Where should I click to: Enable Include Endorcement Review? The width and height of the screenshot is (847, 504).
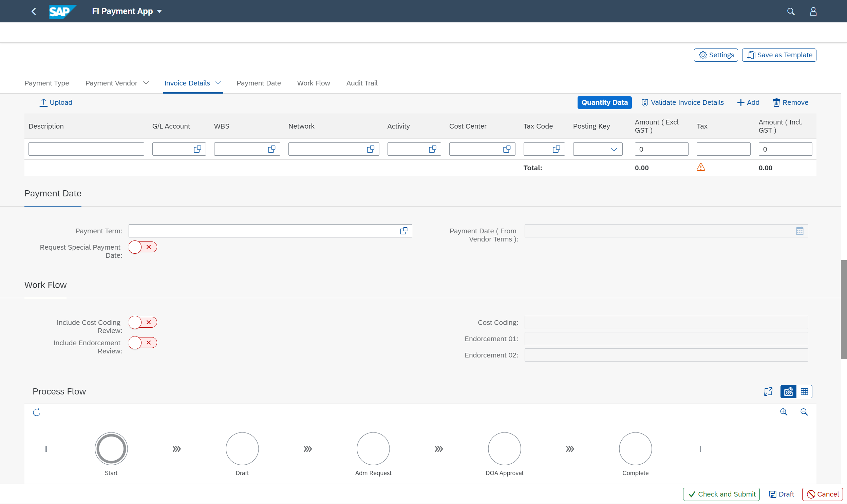[x=143, y=342]
